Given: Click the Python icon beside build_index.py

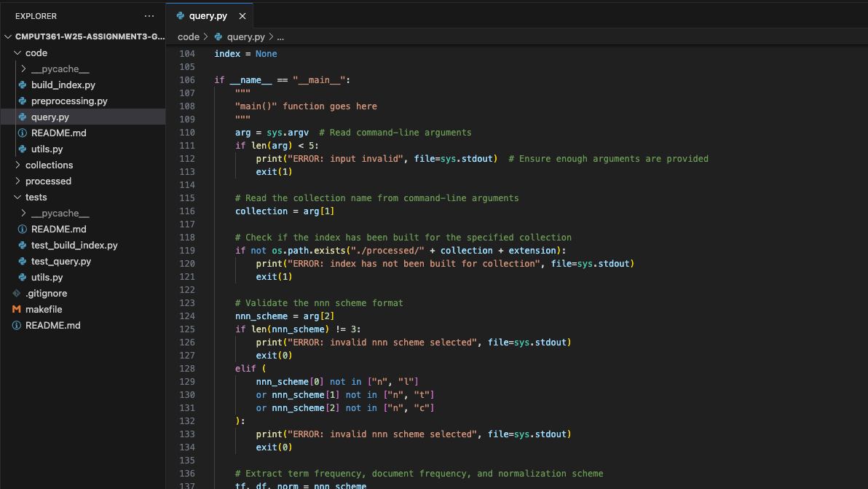Looking at the screenshot, I should pos(23,85).
